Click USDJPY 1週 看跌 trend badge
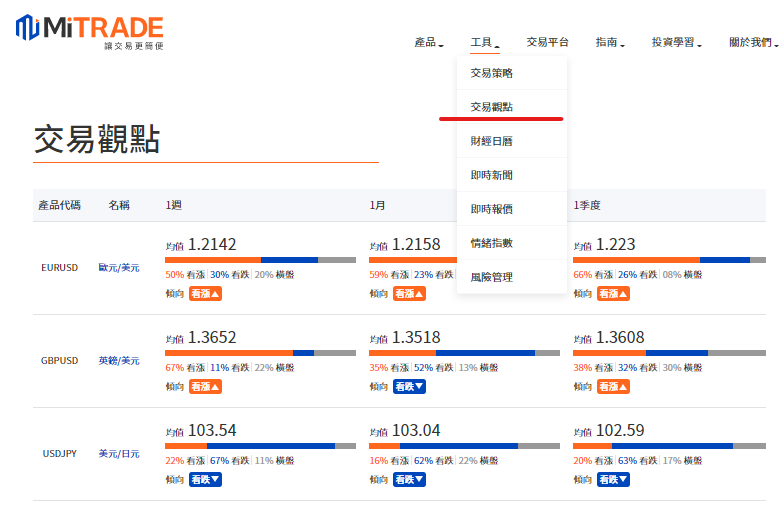 pos(205,479)
